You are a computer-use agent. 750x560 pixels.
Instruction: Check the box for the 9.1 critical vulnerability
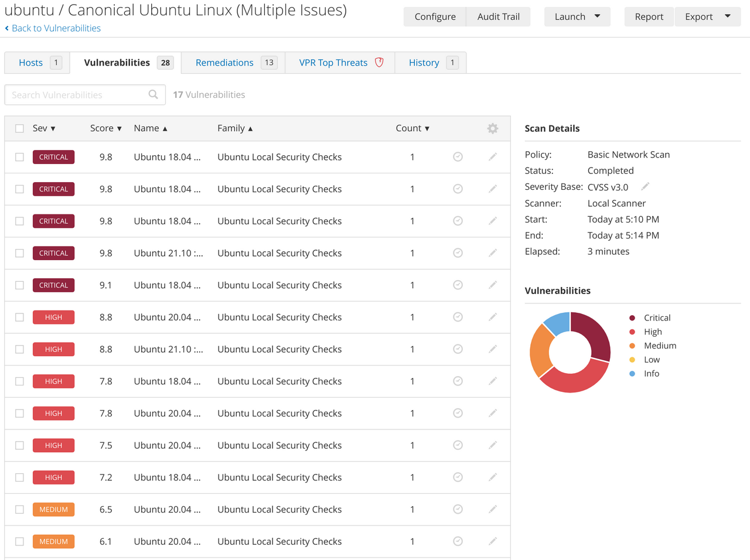click(19, 285)
